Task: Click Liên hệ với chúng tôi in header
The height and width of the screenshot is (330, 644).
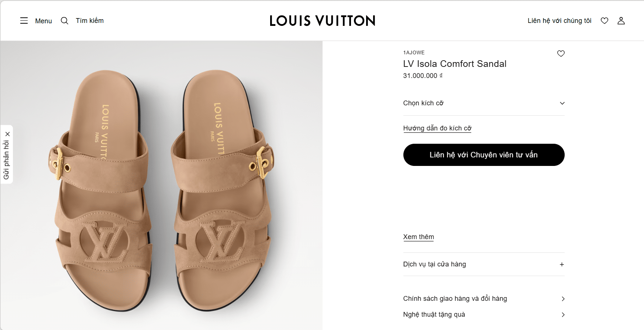Action: [x=559, y=21]
